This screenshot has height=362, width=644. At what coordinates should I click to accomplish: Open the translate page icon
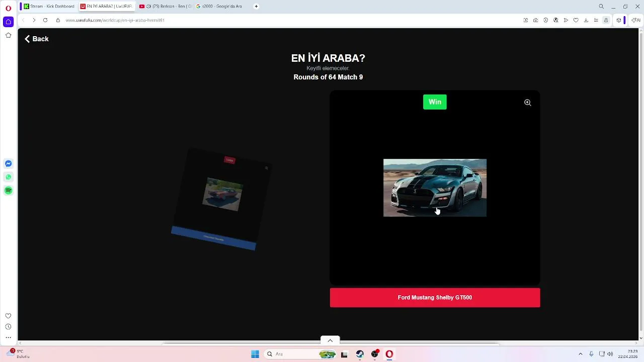pyautogui.click(x=556, y=20)
